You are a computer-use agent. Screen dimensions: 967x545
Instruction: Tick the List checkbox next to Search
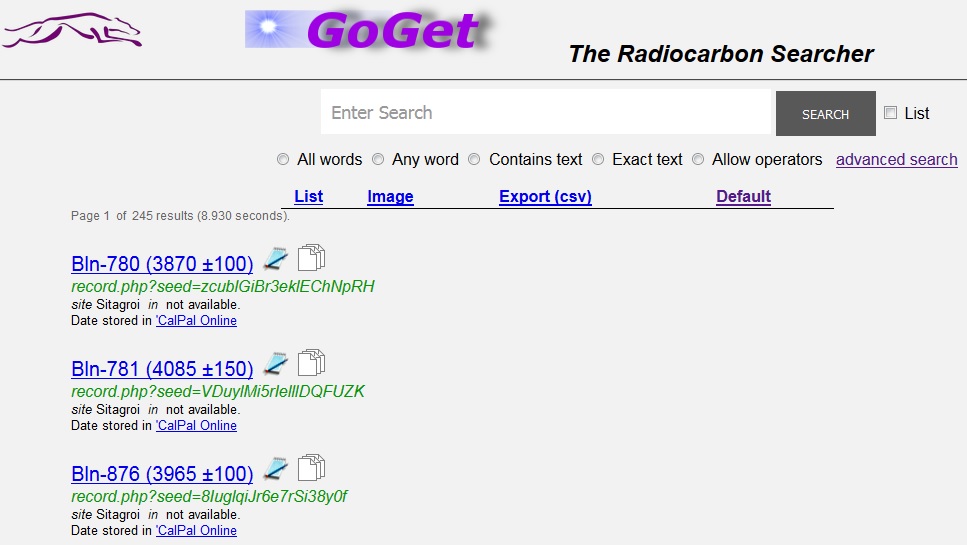coord(891,113)
